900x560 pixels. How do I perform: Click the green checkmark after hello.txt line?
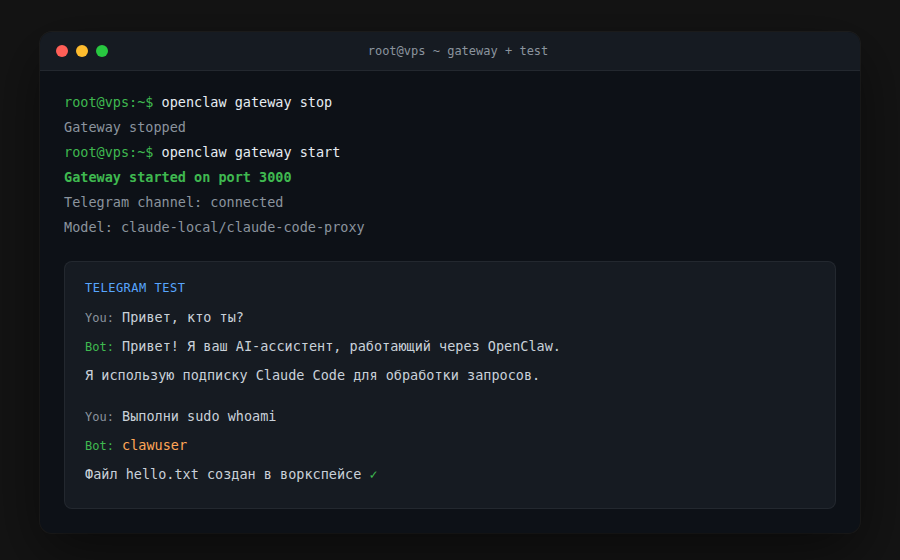click(x=373, y=475)
